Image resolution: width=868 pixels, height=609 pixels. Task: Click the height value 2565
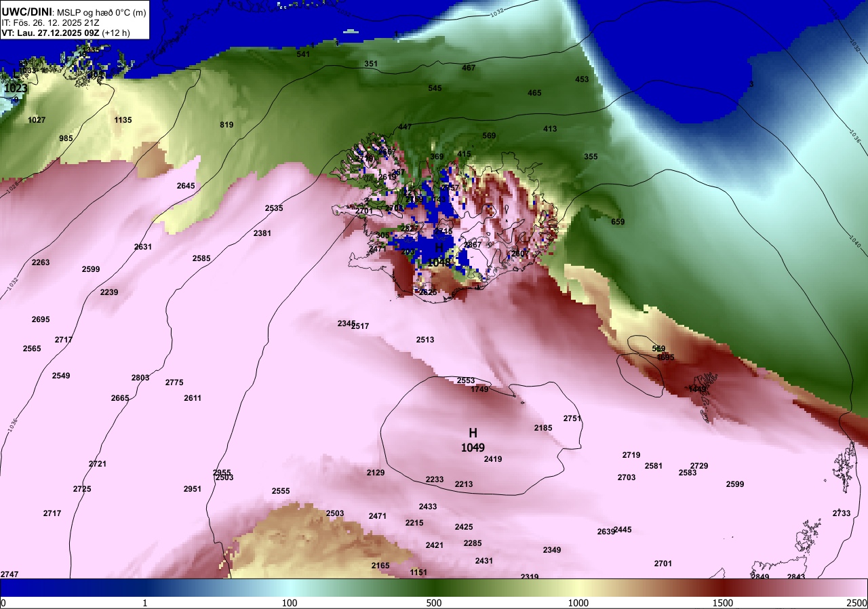tap(32, 349)
